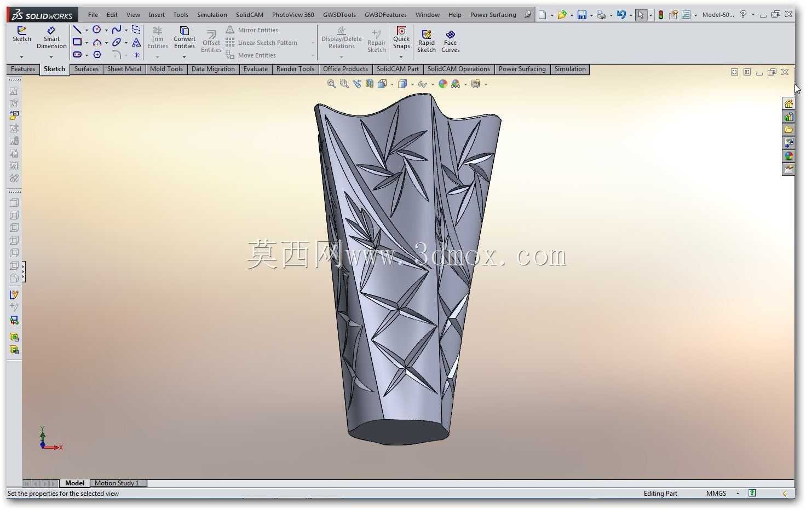Viewport: 812px width, 510px height.
Task: Click Apply Scene icon
Action: click(x=456, y=84)
